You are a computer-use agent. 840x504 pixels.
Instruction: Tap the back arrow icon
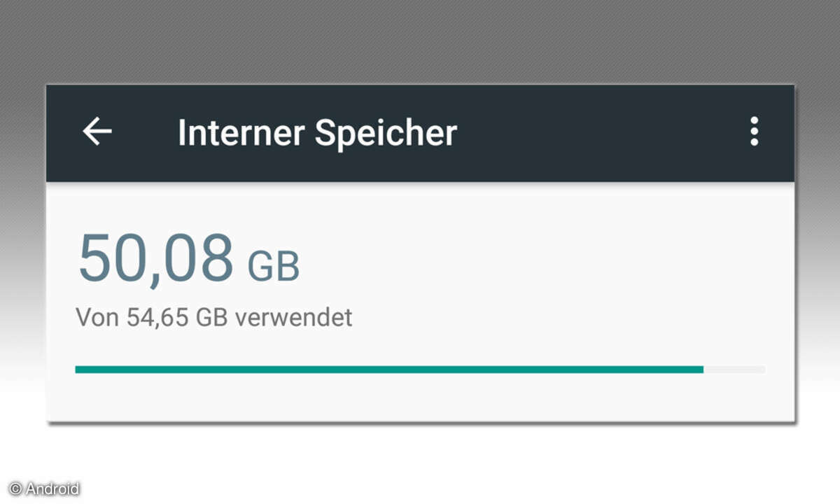[x=97, y=132]
